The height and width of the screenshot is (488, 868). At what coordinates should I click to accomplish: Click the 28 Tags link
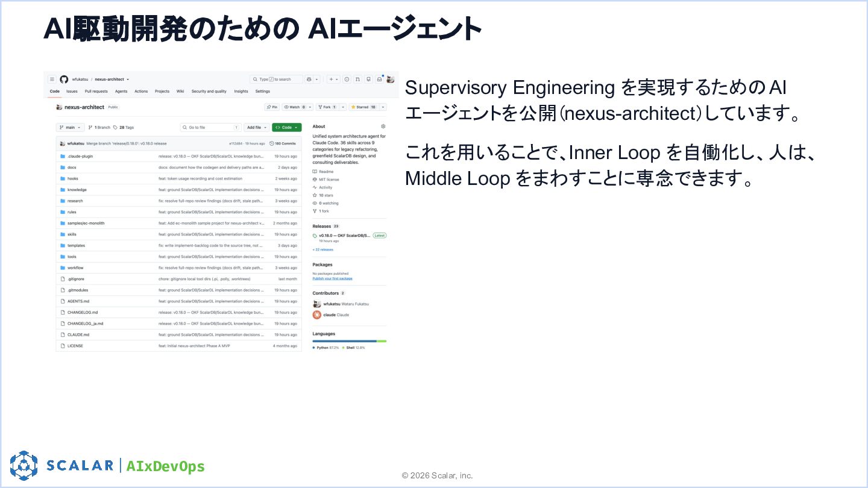point(124,128)
